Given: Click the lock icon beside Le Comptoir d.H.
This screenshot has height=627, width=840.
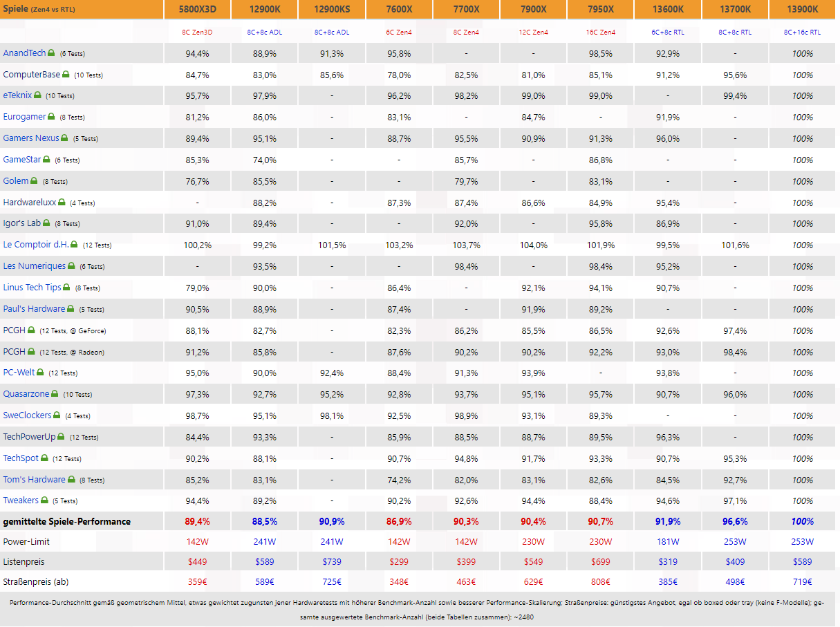Looking at the screenshot, I should [x=74, y=245].
